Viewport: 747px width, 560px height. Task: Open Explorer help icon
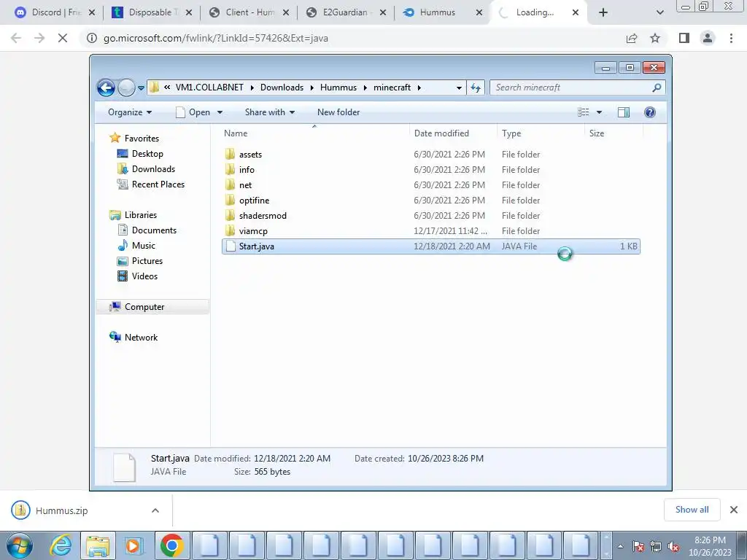[x=650, y=112]
